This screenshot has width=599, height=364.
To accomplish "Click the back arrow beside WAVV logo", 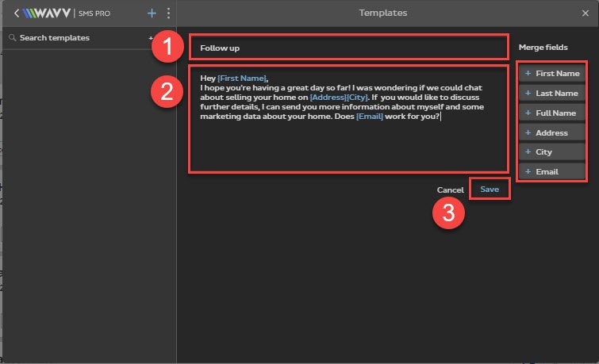I will click(17, 13).
